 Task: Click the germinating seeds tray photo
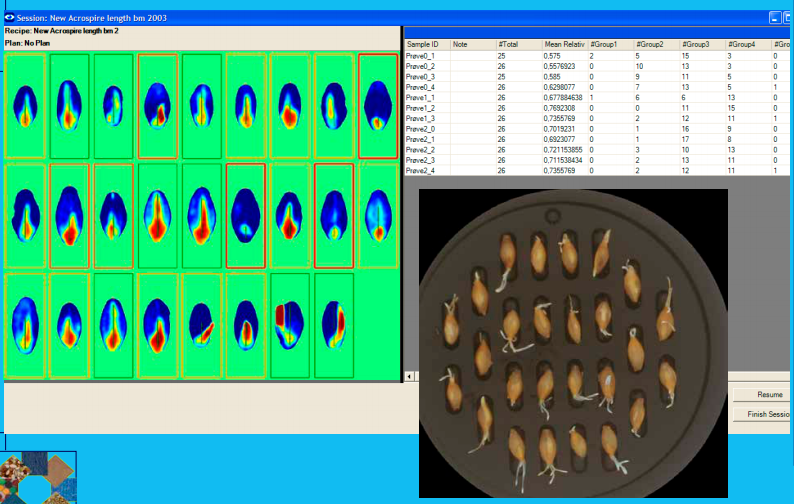coord(573,345)
